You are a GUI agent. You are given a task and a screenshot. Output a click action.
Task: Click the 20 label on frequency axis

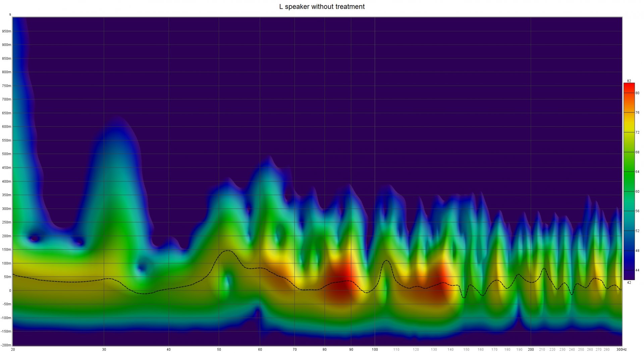point(13,350)
